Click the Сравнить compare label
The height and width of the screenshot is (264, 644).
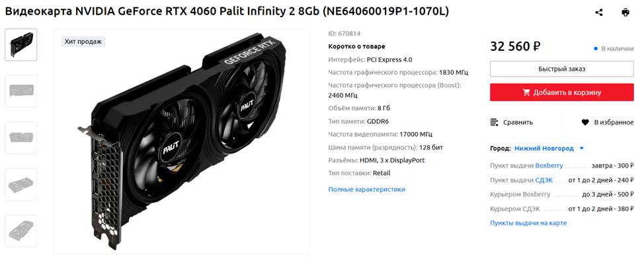click(519, 122)
